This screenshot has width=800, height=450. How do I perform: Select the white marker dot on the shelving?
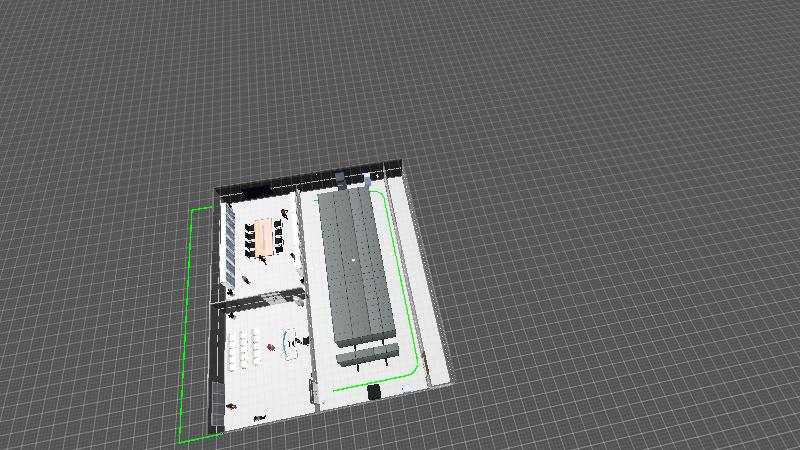[354, 260]
